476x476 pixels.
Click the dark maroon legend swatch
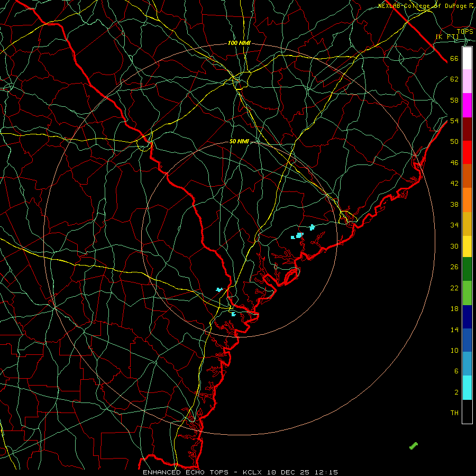(467, 129)
